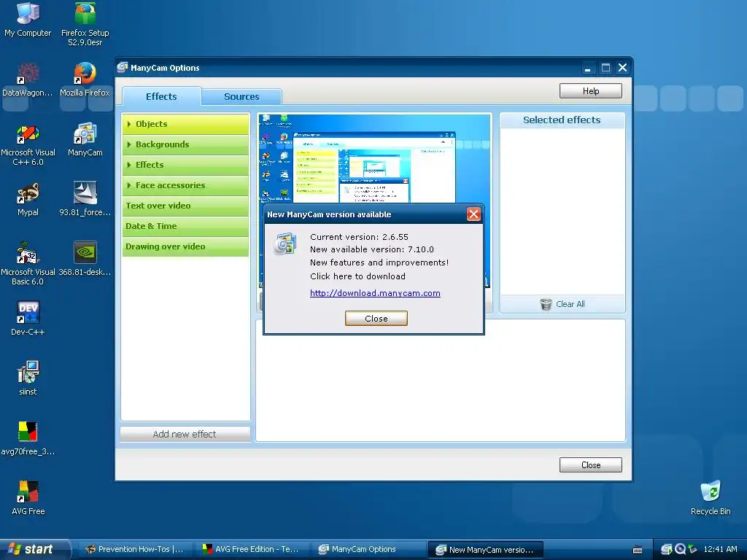
Task: Click the ManyCam tray icon in system tray
Action: (667, 549)
